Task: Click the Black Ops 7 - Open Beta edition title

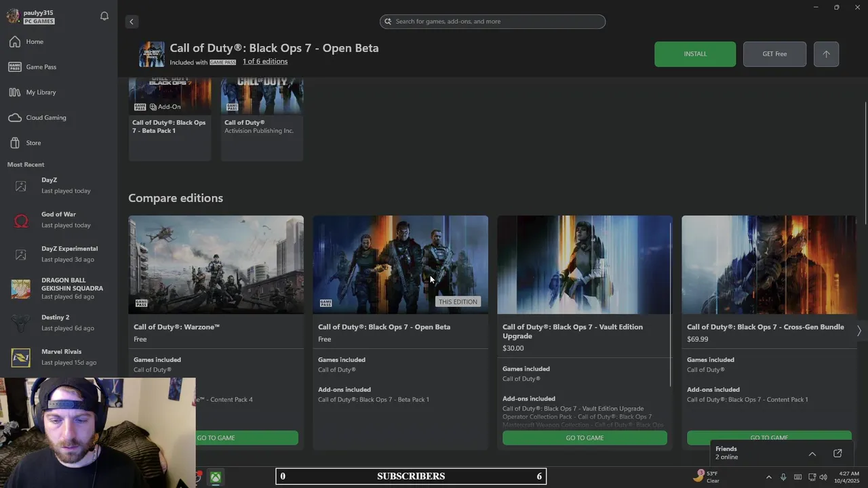Action: point(384,327)
